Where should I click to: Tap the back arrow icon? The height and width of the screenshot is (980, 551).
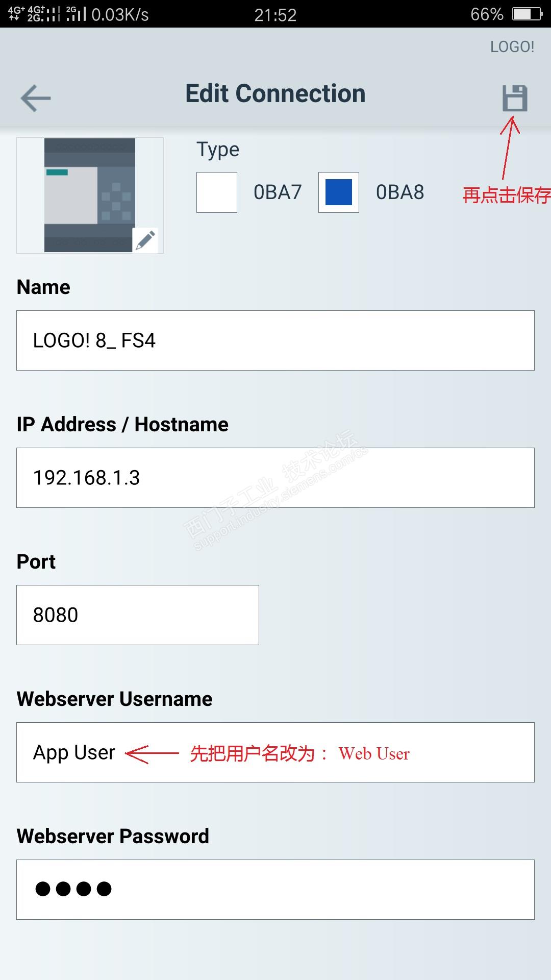[36, 98]
